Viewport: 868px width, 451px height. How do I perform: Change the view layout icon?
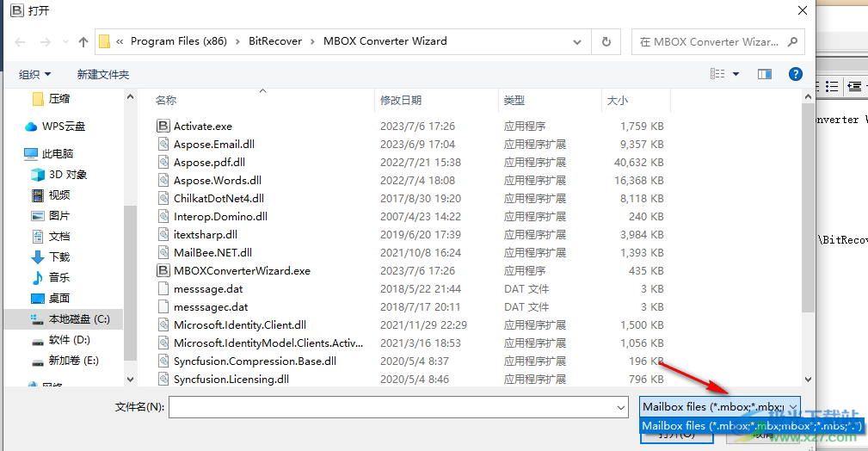click(x=717, y=74)
